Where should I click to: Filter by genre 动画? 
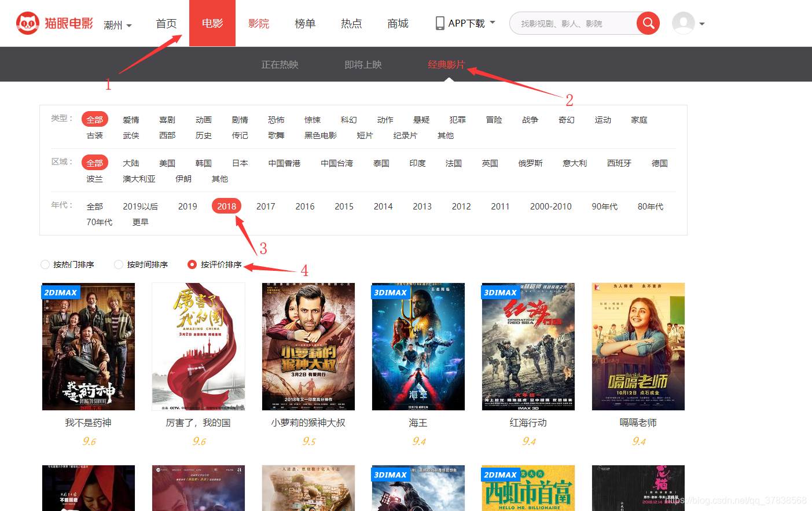click(204, 120)
